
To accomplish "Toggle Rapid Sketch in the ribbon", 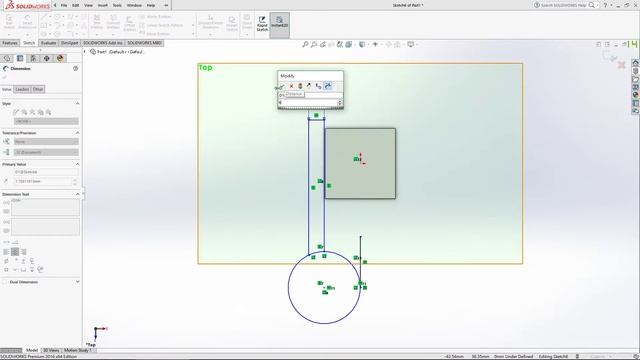I will (x=262, y=24).
